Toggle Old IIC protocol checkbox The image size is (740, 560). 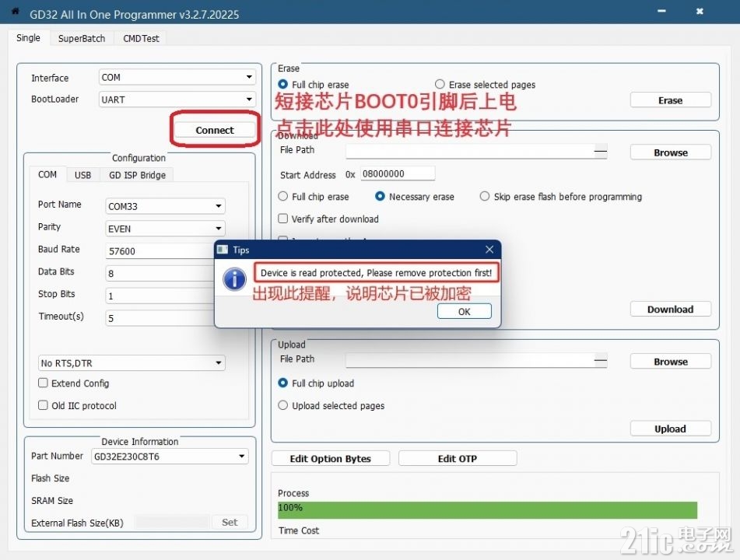(43, 405)
